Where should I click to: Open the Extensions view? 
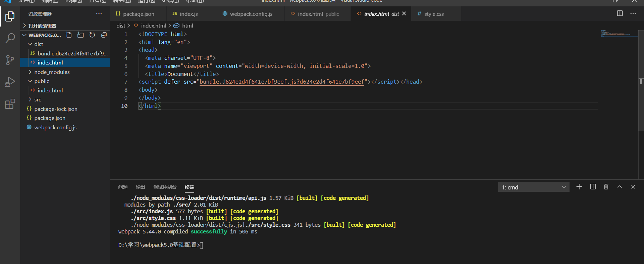pyautogui.click(x=10, y=104)
